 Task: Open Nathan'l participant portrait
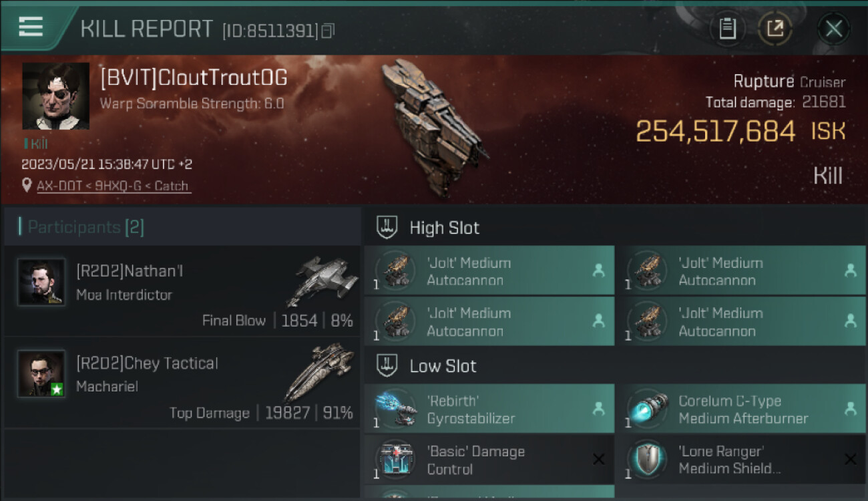click(41, 282)
